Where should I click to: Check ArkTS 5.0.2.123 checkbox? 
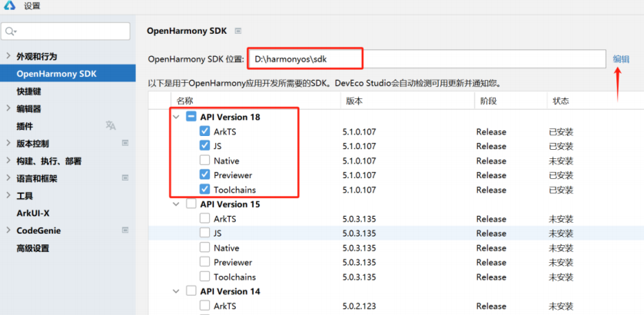[x=204, y=306]
